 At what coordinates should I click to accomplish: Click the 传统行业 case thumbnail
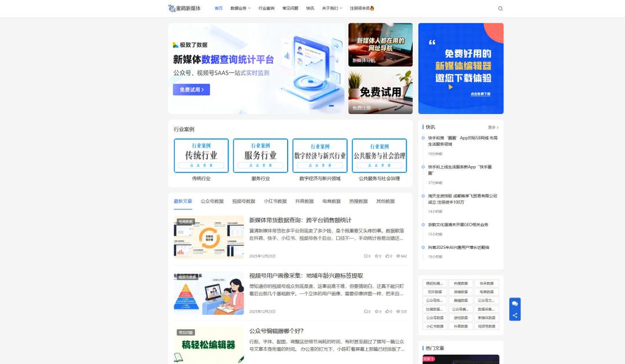201,155
